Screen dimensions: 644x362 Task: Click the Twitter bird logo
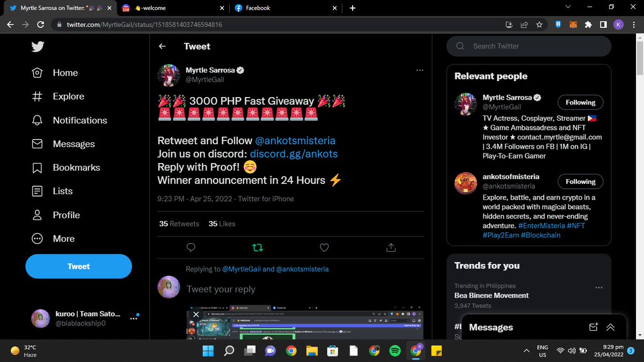point(37,47)
